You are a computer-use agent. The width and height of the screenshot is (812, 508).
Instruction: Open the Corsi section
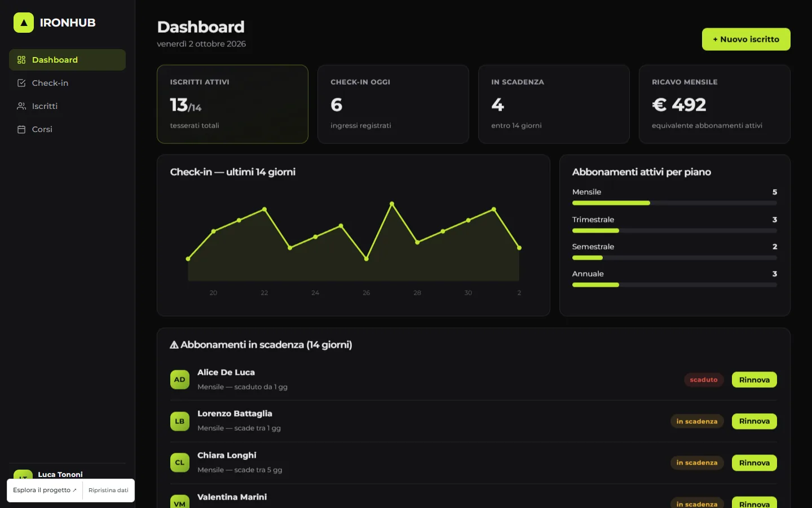tap(67, 129)
